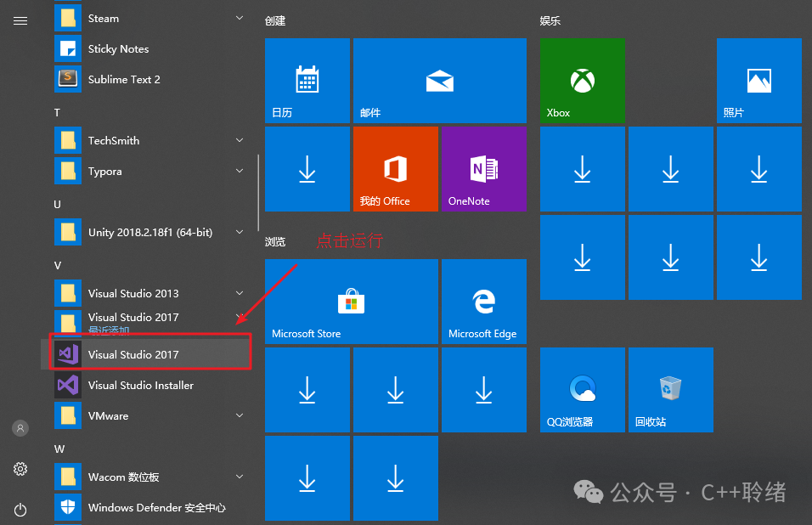Expand the Unity 2018.2.18f1 chevron

(240, 232)
